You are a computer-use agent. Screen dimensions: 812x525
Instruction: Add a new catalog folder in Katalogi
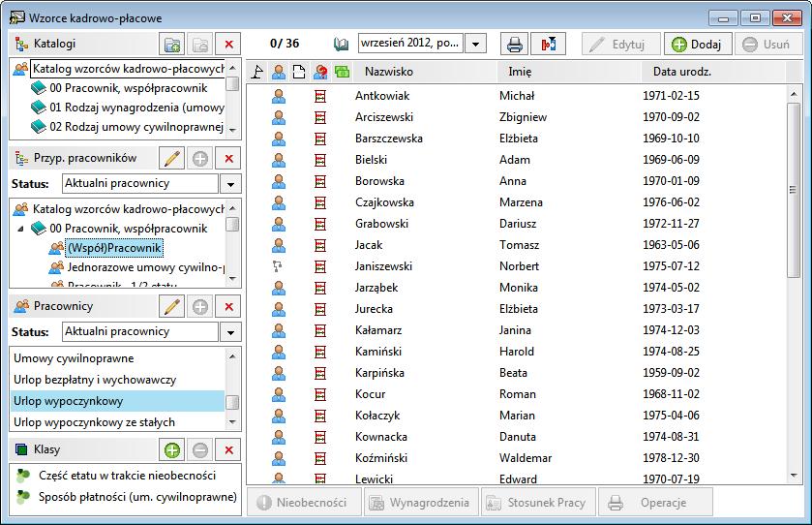tap(172, 45)
